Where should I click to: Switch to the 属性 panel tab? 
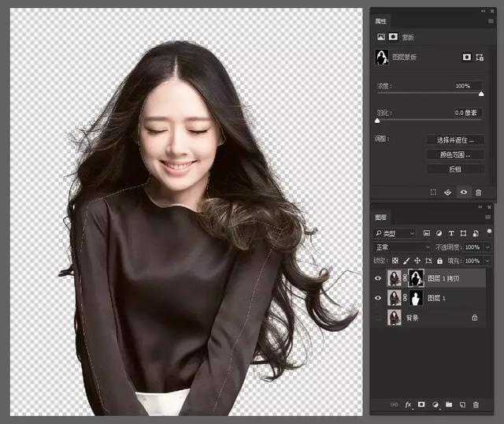coord(382,20)
